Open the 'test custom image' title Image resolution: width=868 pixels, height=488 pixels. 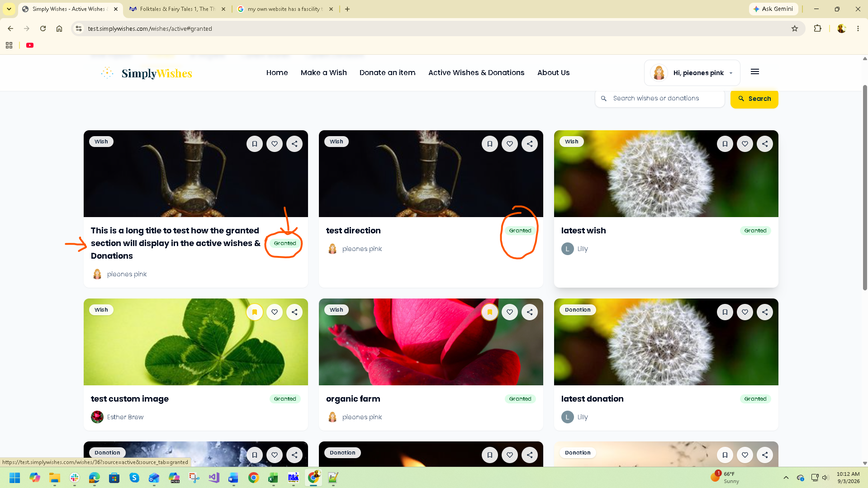pyautogui.click(x=130, y=399)
